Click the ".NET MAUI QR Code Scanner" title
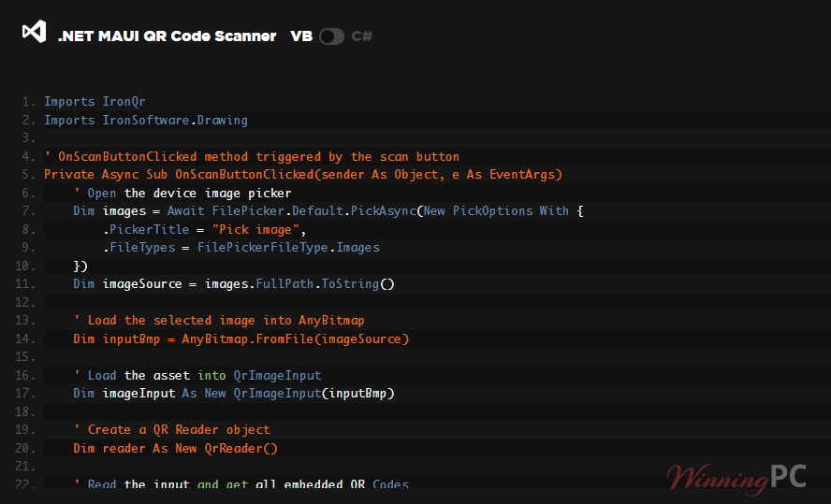Screen dimensions: 831x504 [167, 36]
